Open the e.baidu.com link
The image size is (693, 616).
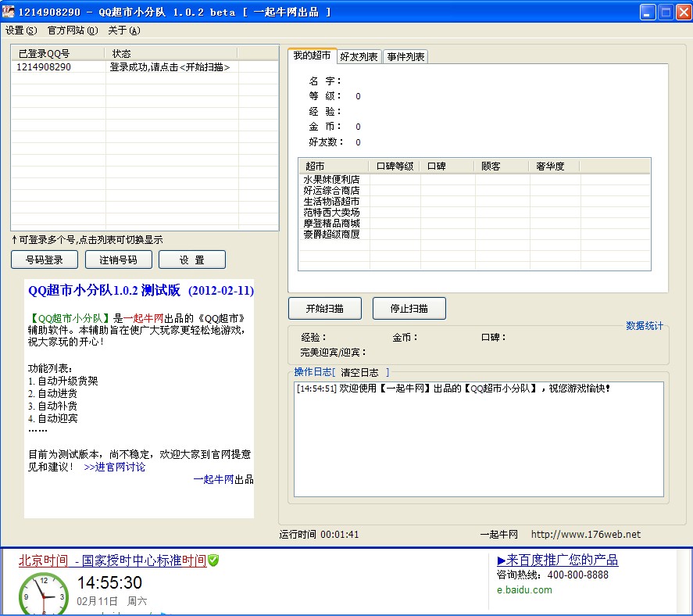(x=524, y=590)
